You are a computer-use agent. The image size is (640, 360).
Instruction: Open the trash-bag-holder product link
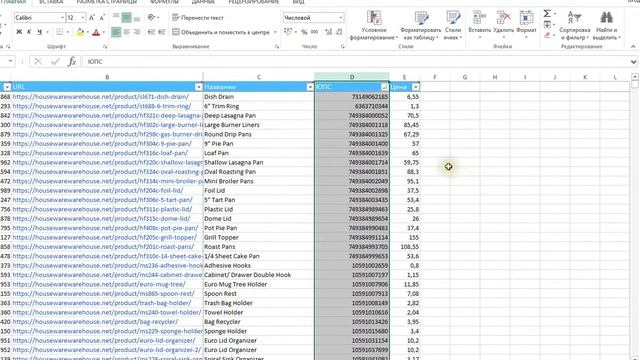click(102, 303)
